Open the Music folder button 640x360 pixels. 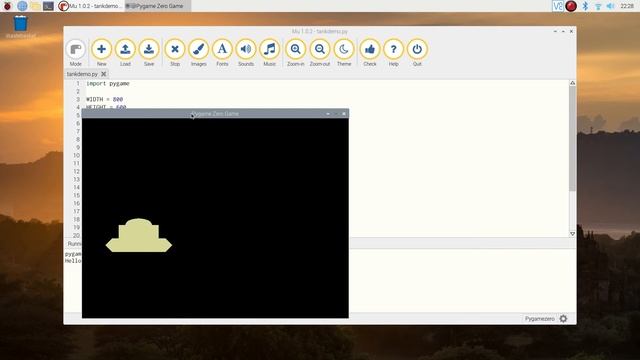[269, 53]
